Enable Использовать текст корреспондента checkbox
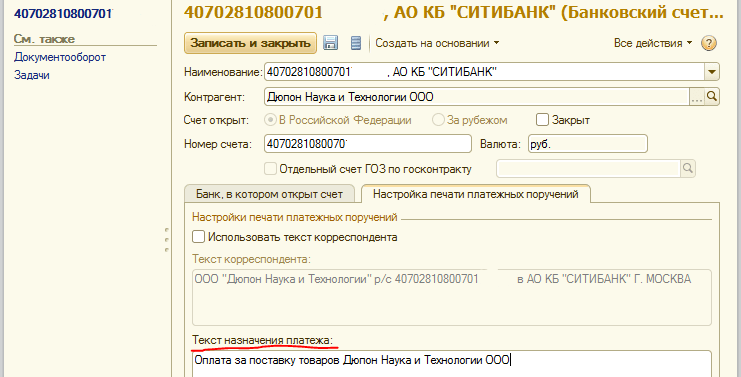Viewport: 741px width, 377px height. [198, 237]
